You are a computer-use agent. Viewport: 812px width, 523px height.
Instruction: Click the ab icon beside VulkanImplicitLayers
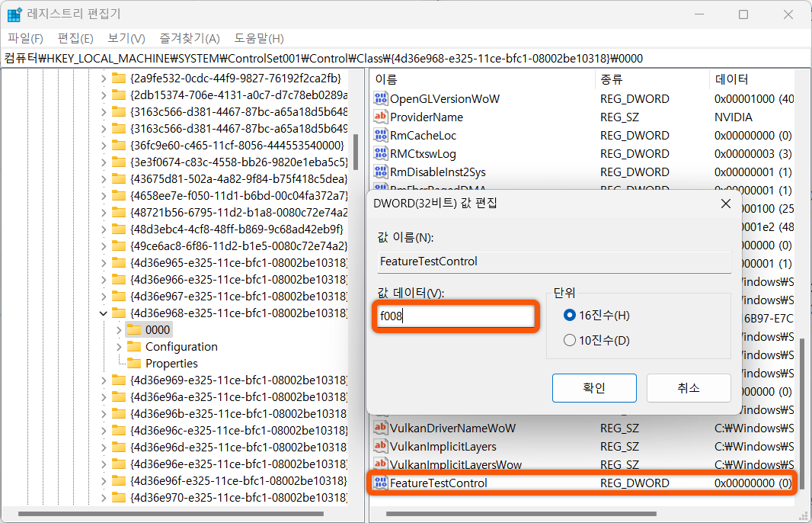(x=381, y=446)
